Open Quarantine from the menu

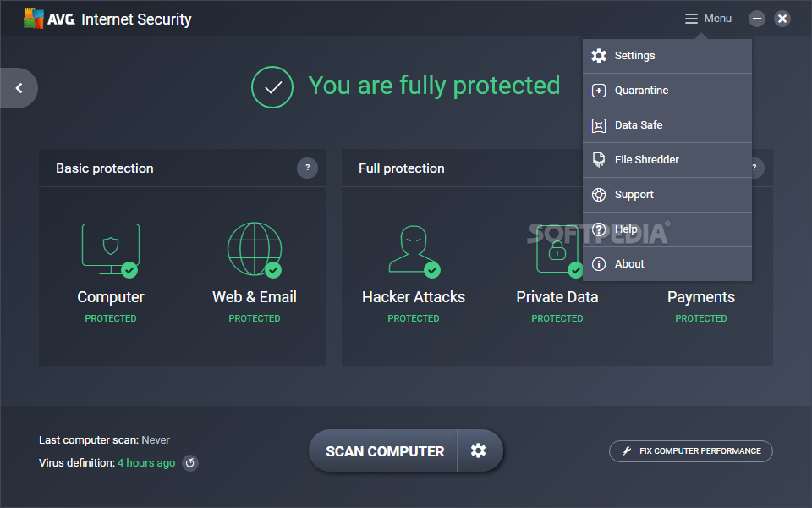tap(667, 91)
